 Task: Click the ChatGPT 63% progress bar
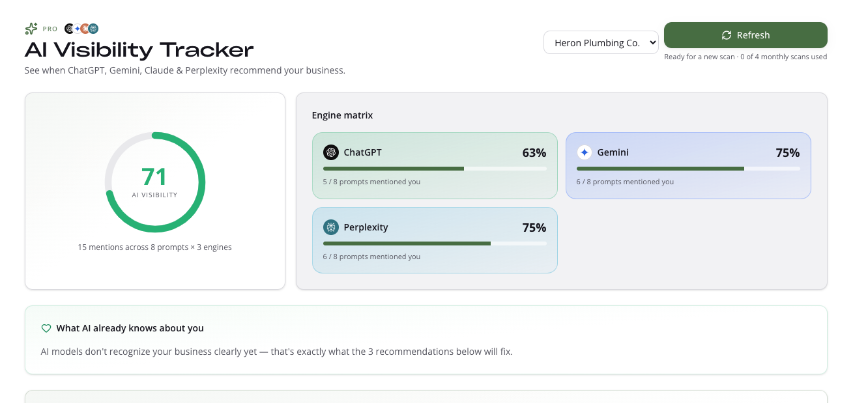[x=435, y=169]
